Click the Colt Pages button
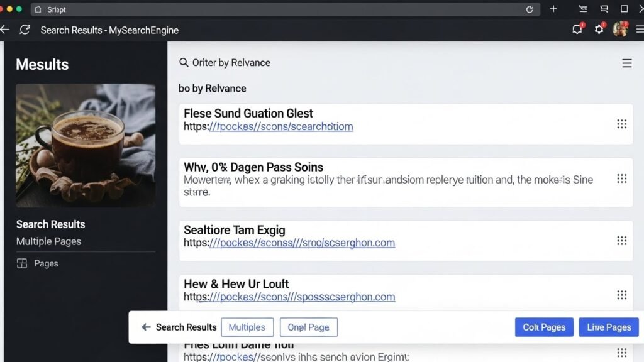 click(544, 327)
